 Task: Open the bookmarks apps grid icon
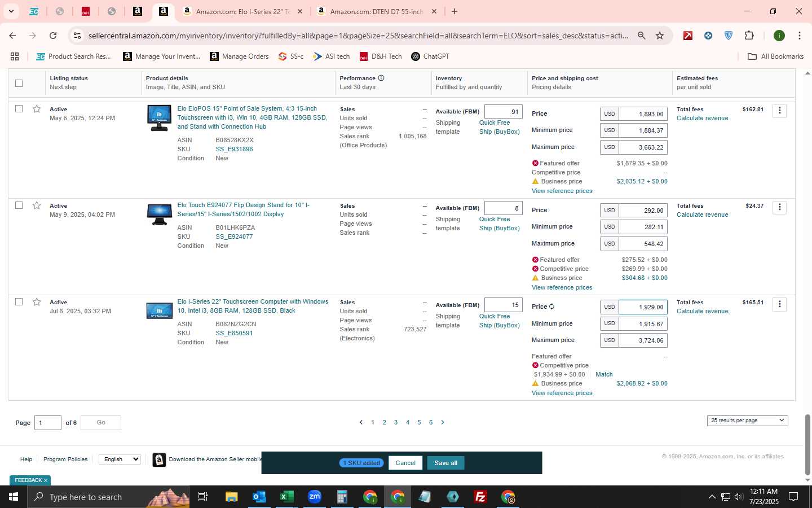click(15, 56)
